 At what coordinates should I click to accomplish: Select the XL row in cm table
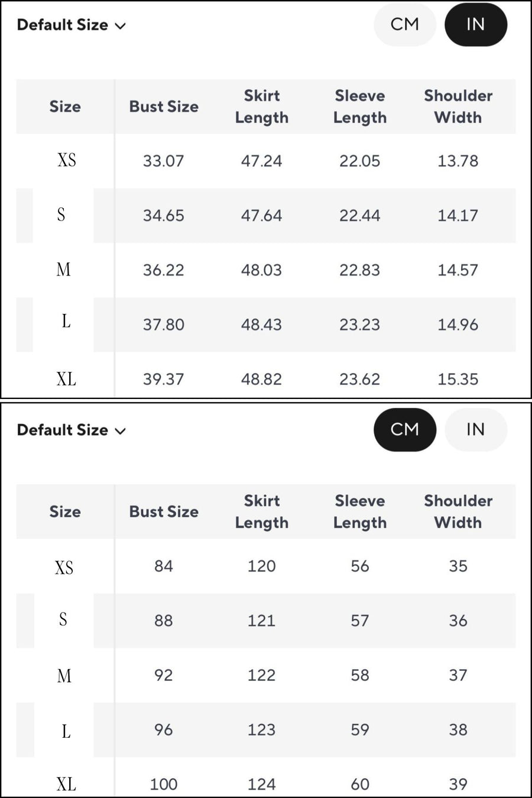coord(66,784)
